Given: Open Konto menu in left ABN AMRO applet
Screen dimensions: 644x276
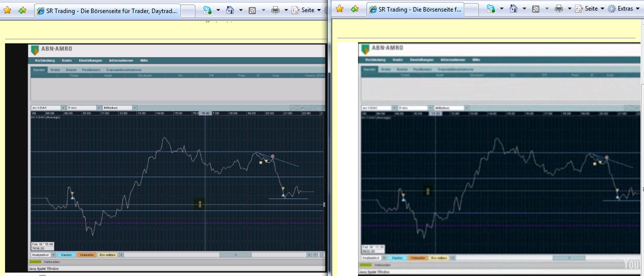Looking at the screenshot, I should click(67, 60).
